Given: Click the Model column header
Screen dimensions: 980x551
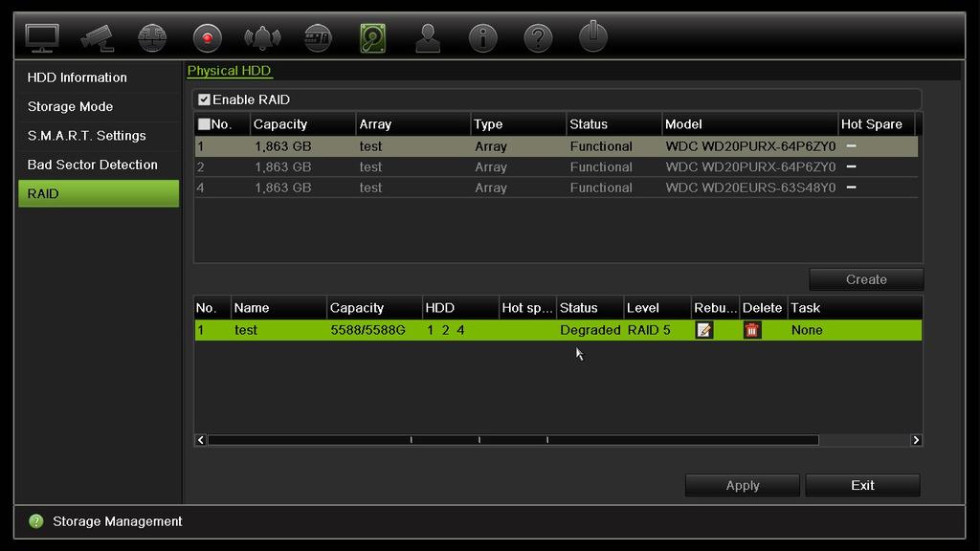Looking at the screenshot, I should pos(748,124).
